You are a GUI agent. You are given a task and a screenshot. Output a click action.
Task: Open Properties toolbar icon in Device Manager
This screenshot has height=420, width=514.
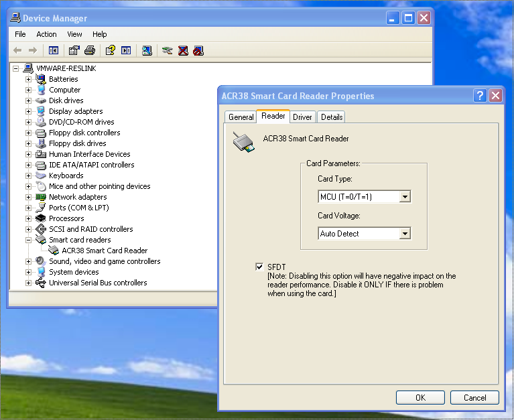click(x=74, y=50)
